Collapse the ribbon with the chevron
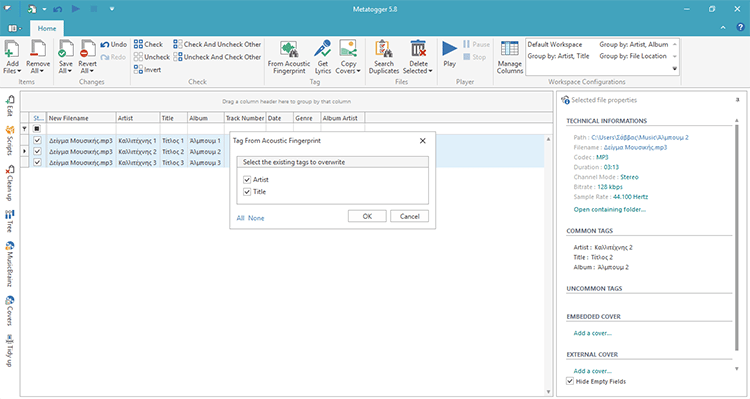The image size is (750, 399). pyautogui.click(x=723, y=28)
